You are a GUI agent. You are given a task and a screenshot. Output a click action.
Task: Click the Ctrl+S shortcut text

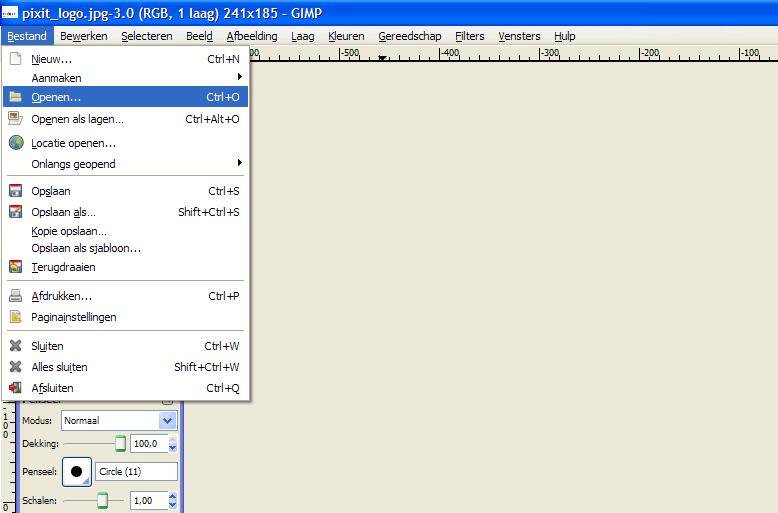(224, 191)
